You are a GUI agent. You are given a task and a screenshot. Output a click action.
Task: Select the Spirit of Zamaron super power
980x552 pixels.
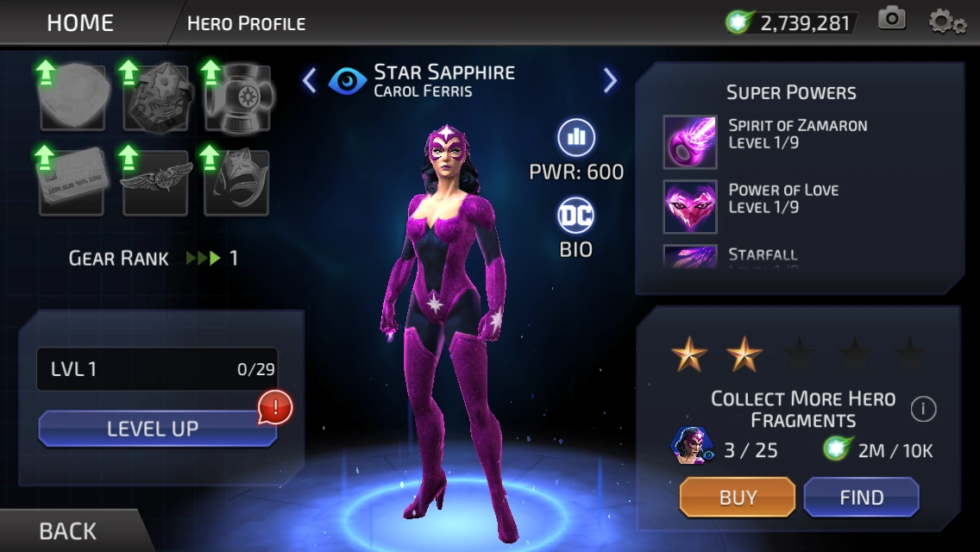click(766, 142)
